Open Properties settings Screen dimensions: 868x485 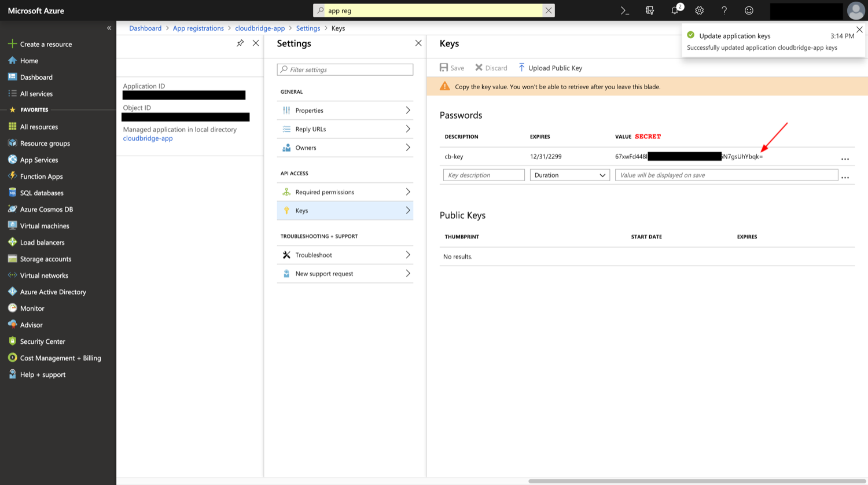pyautogui.click(x=345, y=111)
